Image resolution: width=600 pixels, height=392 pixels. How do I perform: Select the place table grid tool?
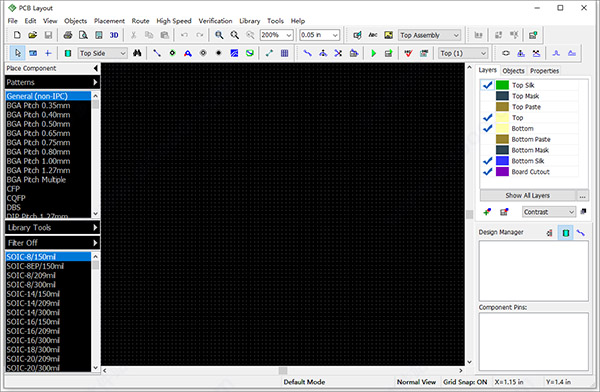pyautogui.click(x=284, y=53)
